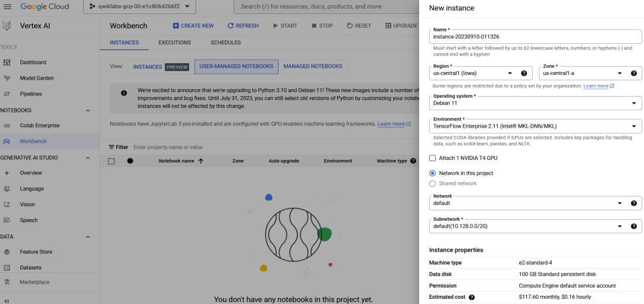The image size is (644, 304).
Task: Open Datasets in sidebar
Action: point(30,268)
